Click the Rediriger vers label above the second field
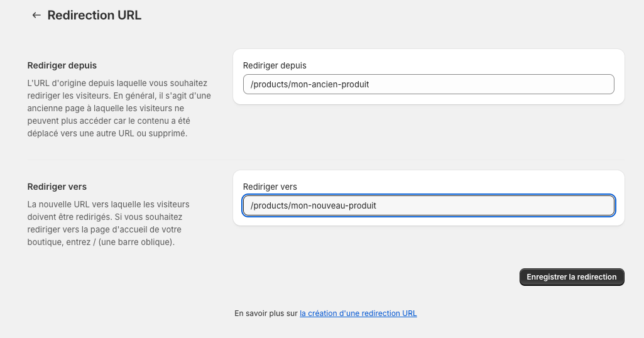The height and width of the screenshot is (338, 644). click(x=270, y=187)
